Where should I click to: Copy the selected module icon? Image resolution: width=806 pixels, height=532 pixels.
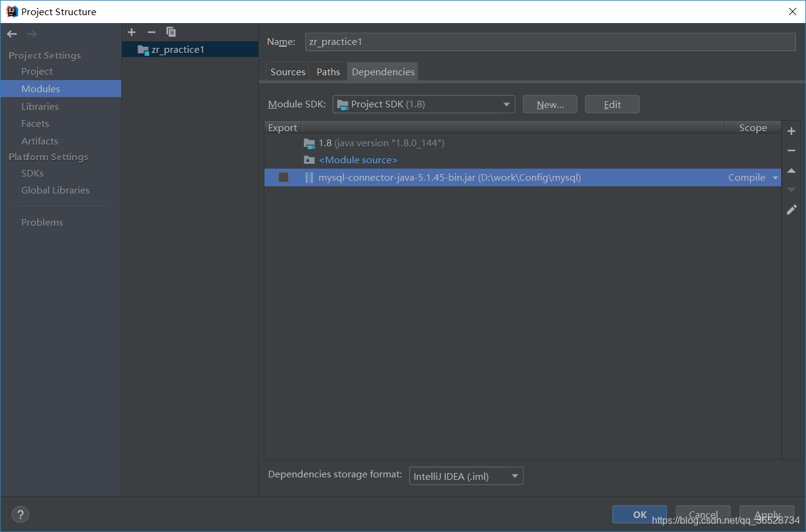pos(171,32)
